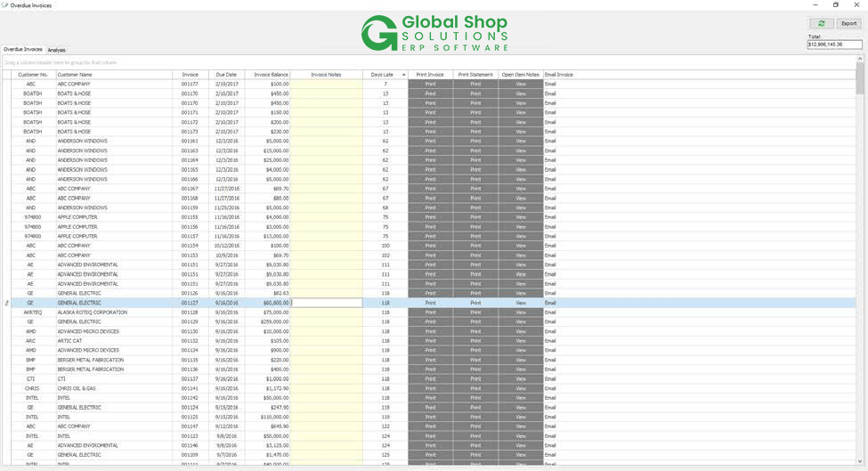Sort by Customer Name column header
This screenshot has height=471, width=868.
tap(113, 75)
